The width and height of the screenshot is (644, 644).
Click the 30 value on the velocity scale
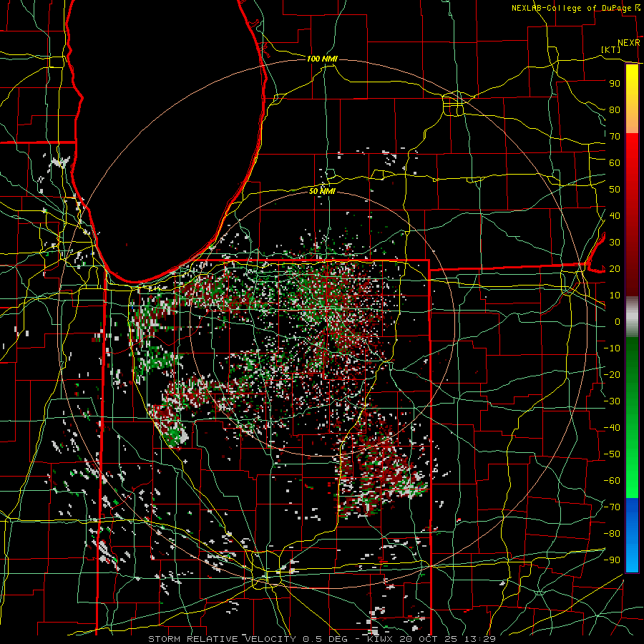coord(615,243)
